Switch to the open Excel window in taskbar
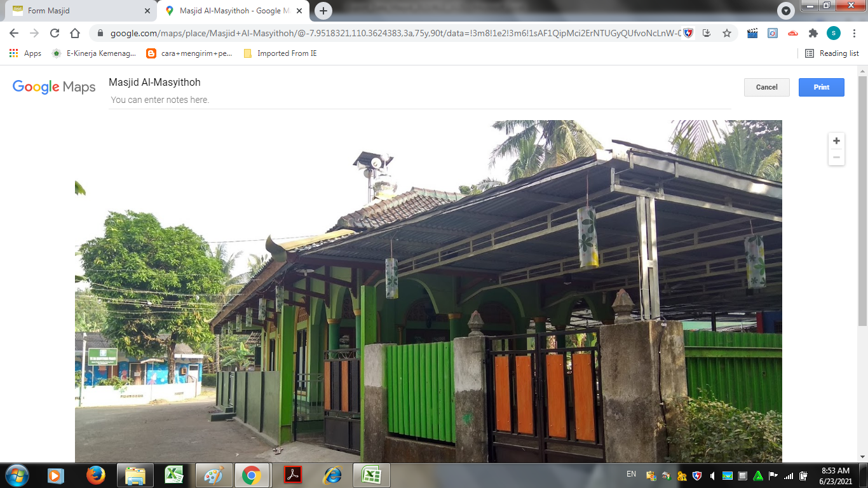Screen dimensions: 868x488 (372, 475)
